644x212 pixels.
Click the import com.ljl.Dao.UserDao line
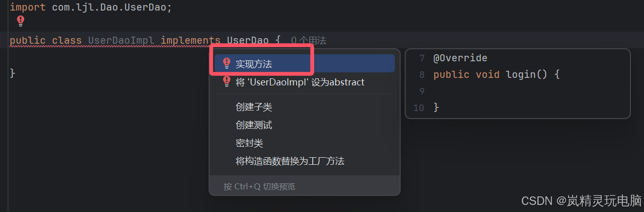pyautogui.click(x=91, y=8)
